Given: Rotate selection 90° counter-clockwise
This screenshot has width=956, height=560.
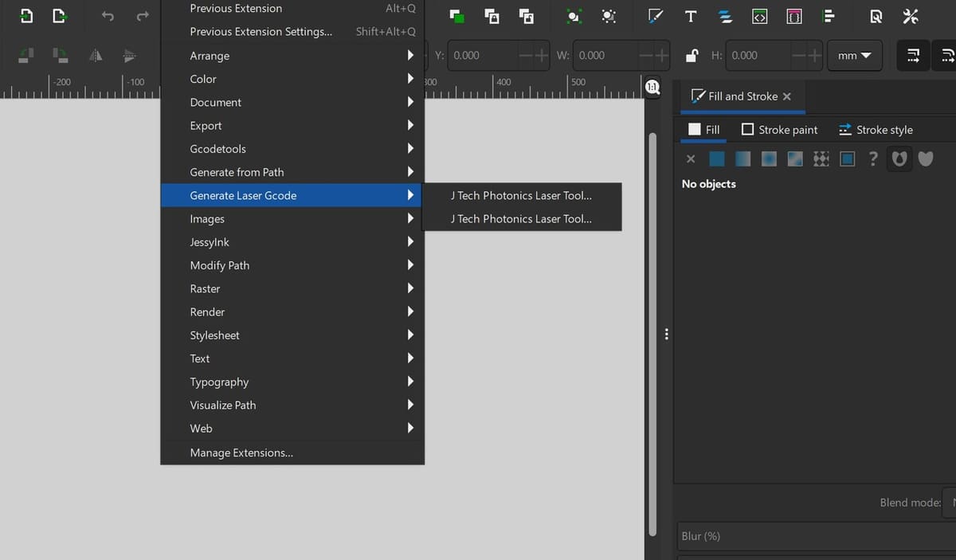Looking at the screenshot, I should coord(26,55).
